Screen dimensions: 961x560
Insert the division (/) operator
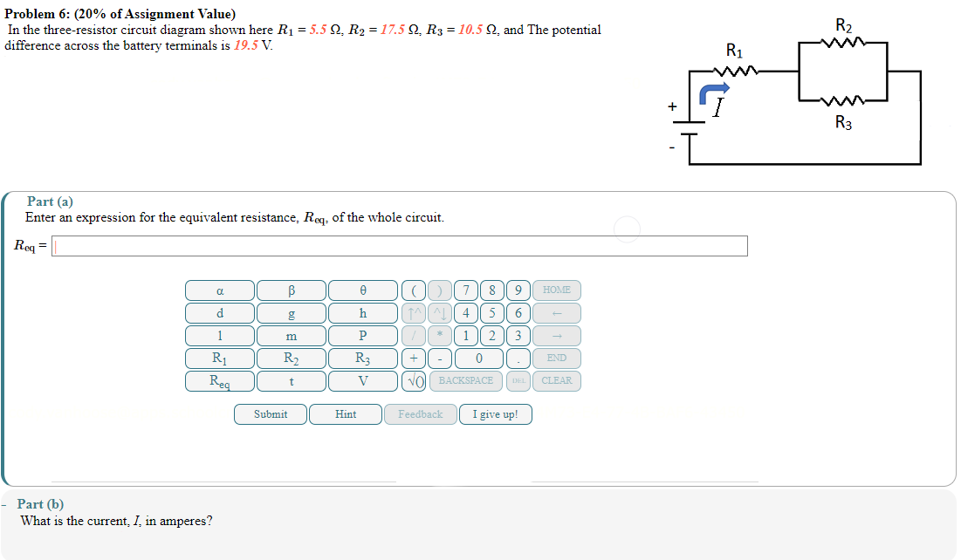coord(414,335)
